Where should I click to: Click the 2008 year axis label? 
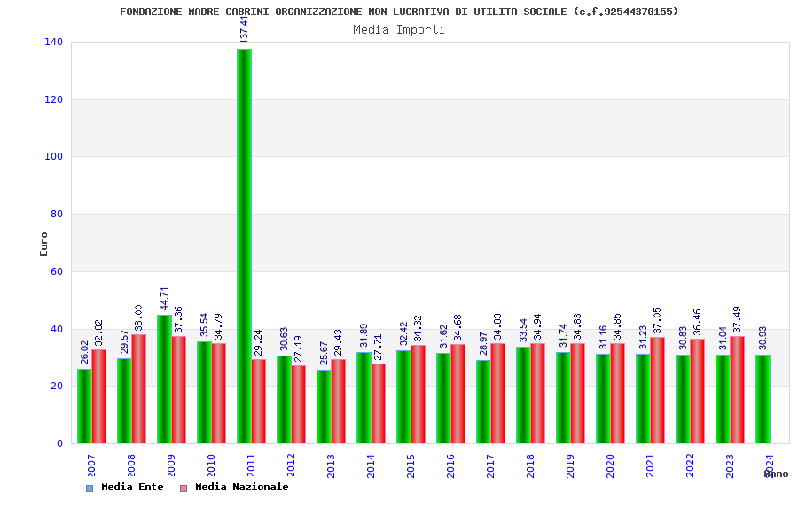[131, 465]
